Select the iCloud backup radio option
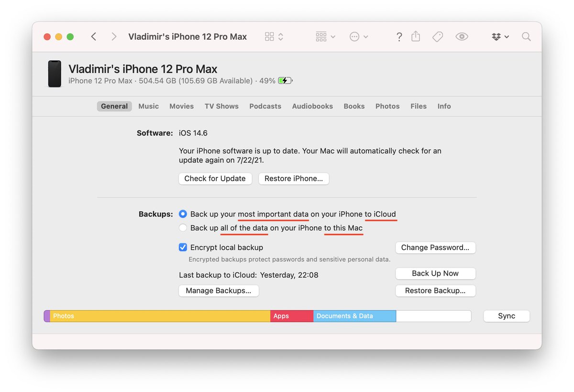574x392 pixels. (183, 214)
